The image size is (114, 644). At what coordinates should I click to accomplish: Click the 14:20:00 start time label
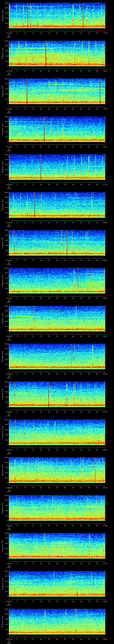pyautogui.click(x=9, y=184)
